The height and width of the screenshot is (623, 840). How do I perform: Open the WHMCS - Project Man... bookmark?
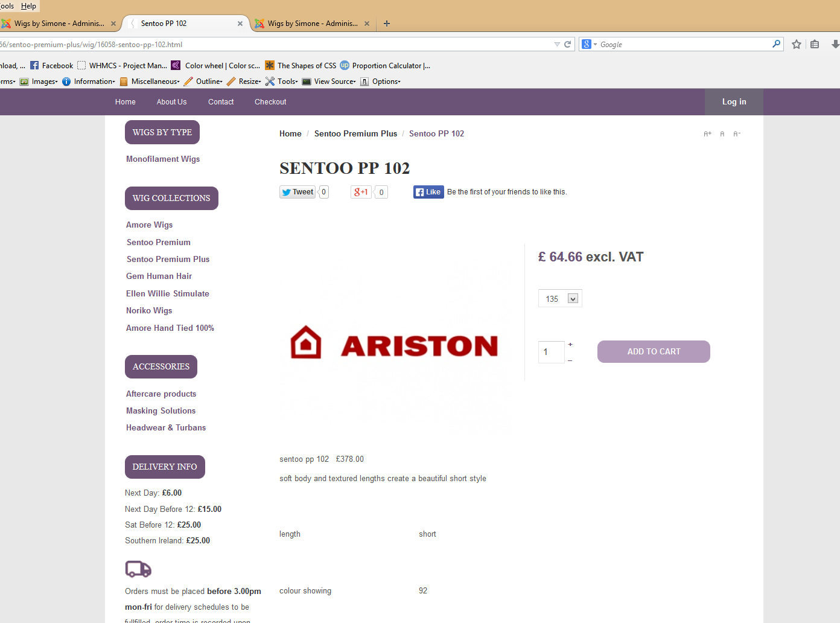pos(122,65)
